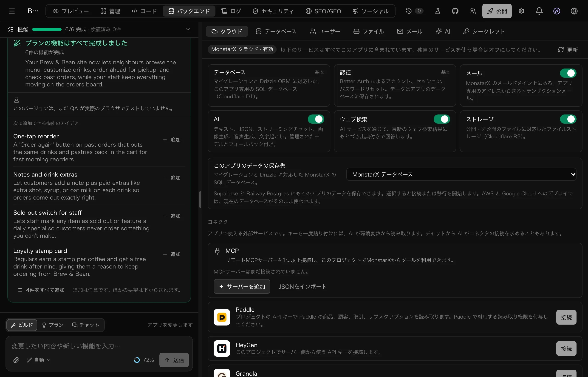The width and height of the screenshot is (588, 377).
Task: Switch to the コード tab
Action: point(144,11)
